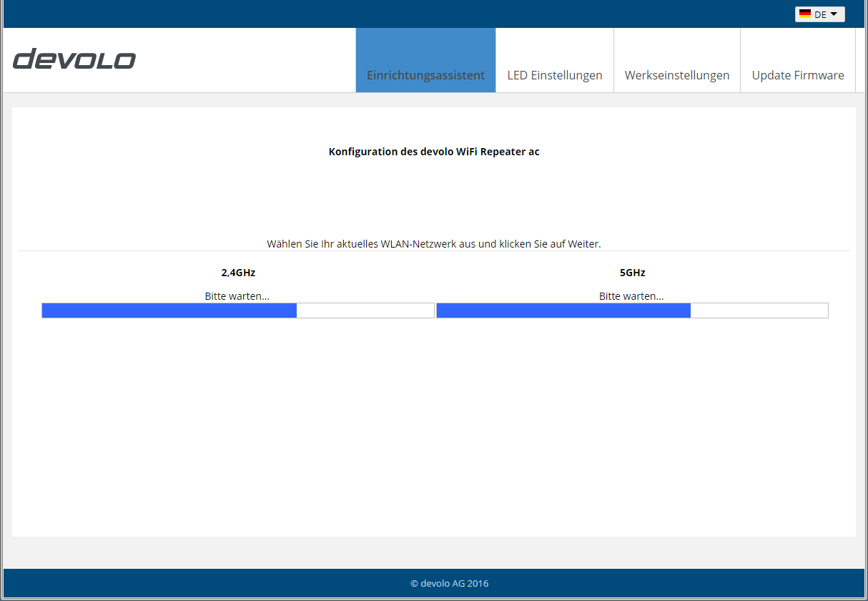The image size is (868, 601).
Task: Click the 'Wählen Sie Ihr aktuelles WLAN-Netzwerk' instruction
Action: [x=434, y=244]
